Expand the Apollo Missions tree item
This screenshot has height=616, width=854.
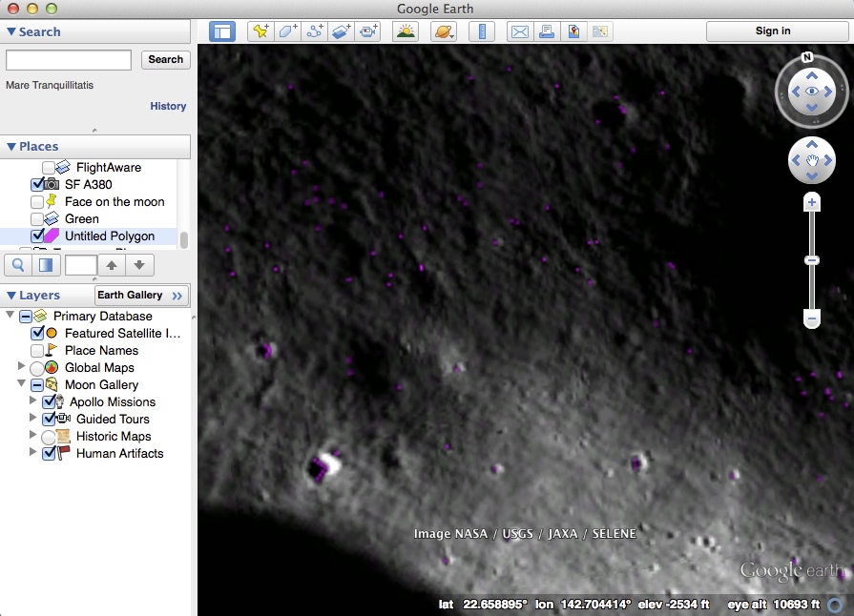pos(34,402)
